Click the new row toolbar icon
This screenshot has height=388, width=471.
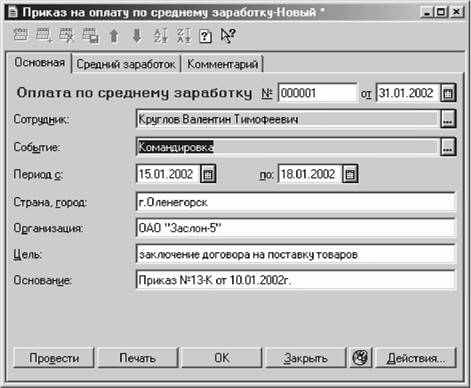click(x=21, y=35)
